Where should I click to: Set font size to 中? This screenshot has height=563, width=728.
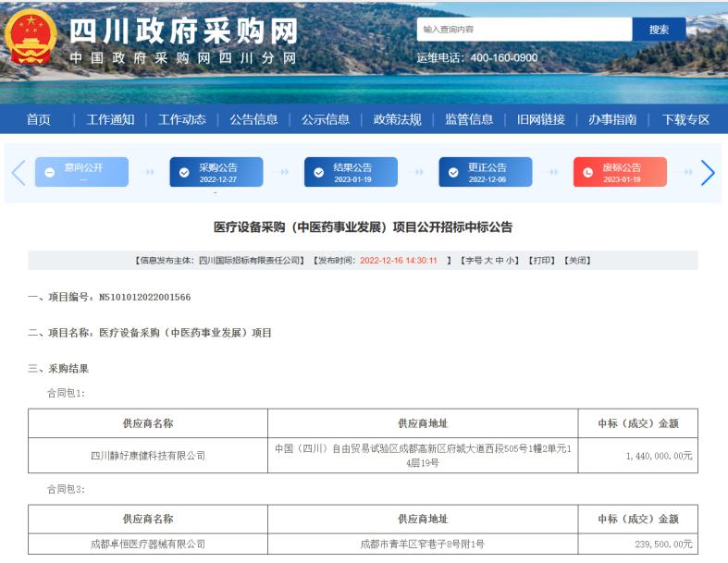(500, 261)
